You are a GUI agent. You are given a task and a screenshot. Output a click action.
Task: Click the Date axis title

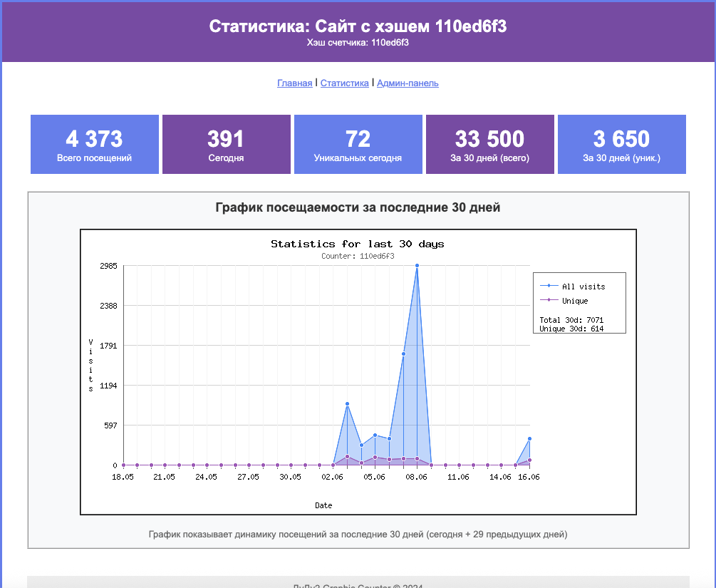(323, 505)
